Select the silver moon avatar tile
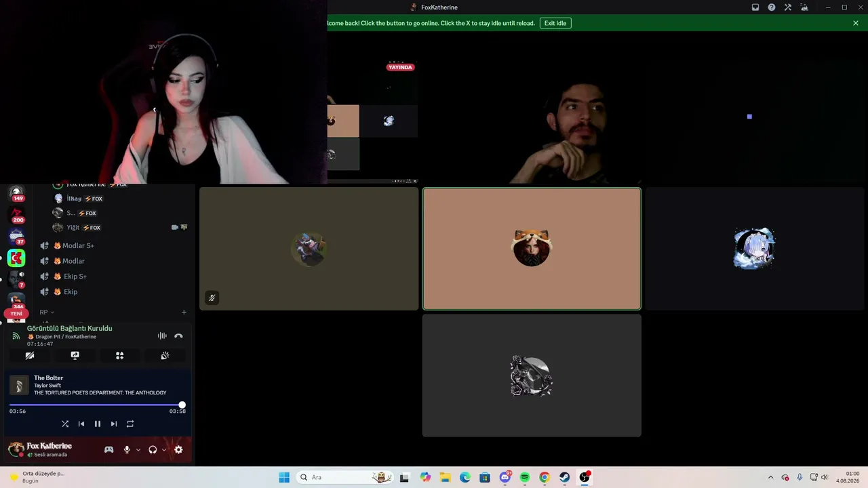This screenshot has width=868, height=488. [x=532, y=375]
